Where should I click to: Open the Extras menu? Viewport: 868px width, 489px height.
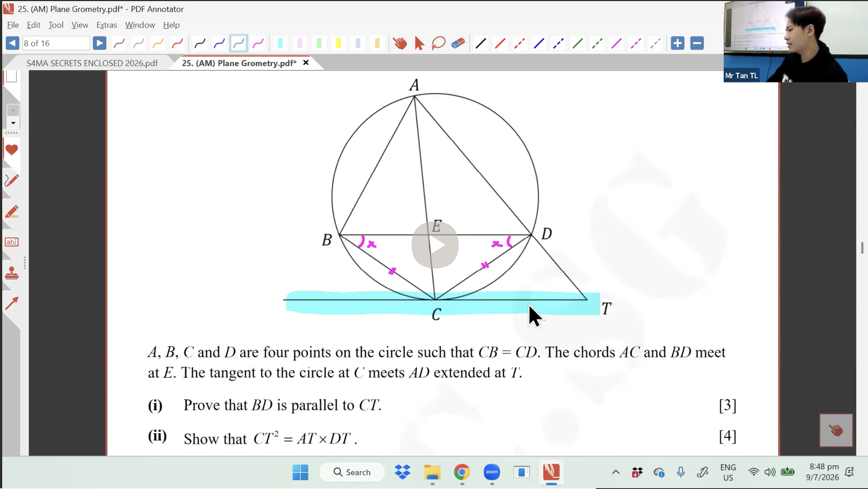tap(107, 25)
